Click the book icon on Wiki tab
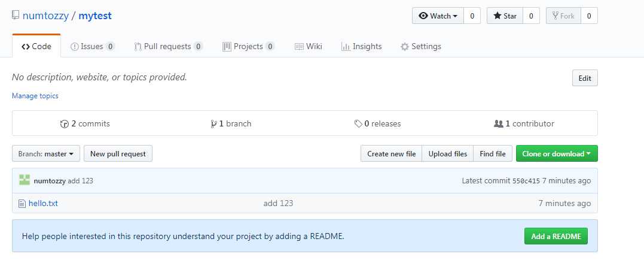 [299, 47]
